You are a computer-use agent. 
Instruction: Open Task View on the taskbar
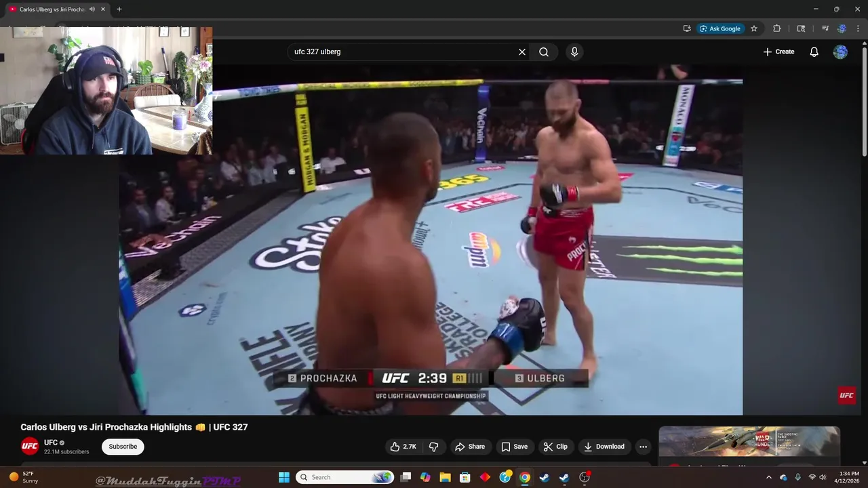click(x=406, y=477)
